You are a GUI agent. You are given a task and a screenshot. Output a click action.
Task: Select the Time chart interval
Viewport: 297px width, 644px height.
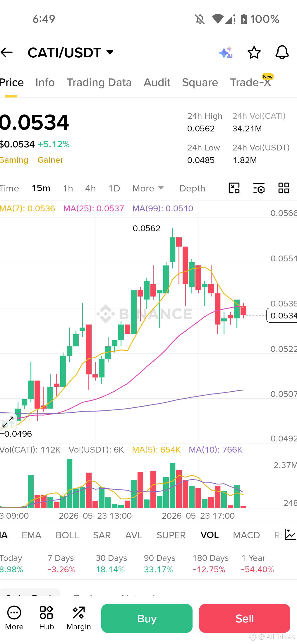(x=9, y=188)
